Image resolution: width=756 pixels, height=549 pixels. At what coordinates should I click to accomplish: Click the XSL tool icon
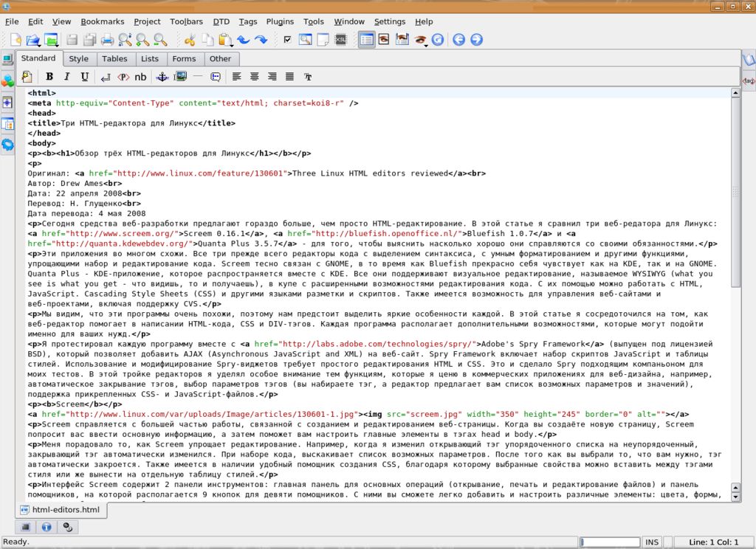pos(341,40)
